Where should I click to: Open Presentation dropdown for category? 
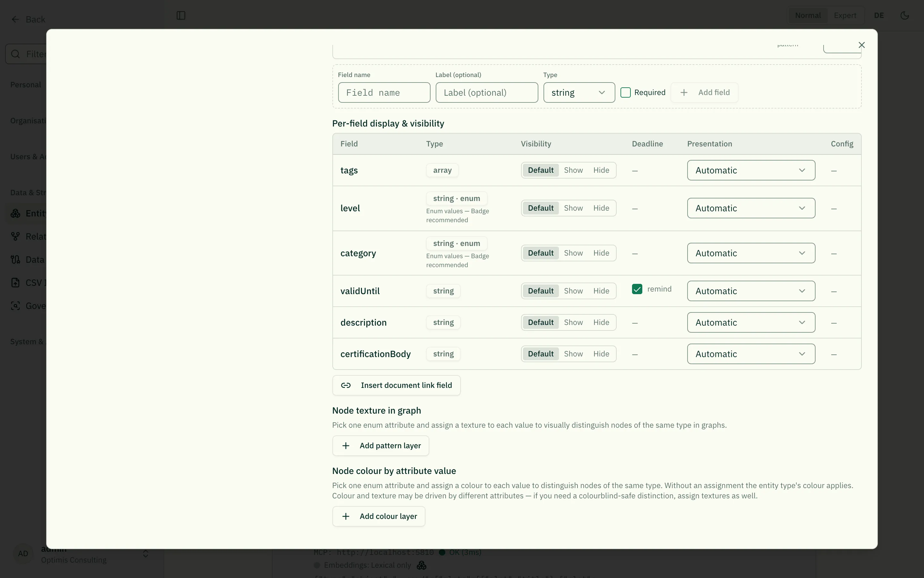[x=751, y=253]
